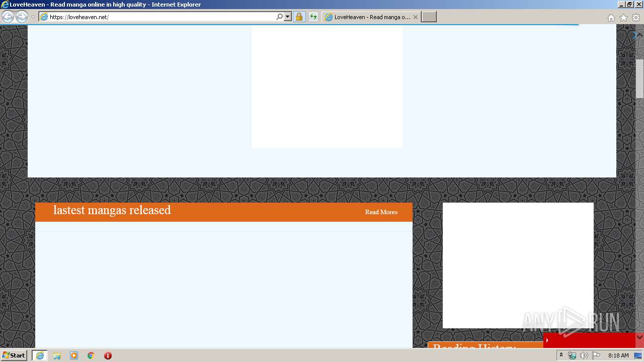Click the lastest mangas released heading
Viewport: 644px width, 362px height.
coord(112,210)
